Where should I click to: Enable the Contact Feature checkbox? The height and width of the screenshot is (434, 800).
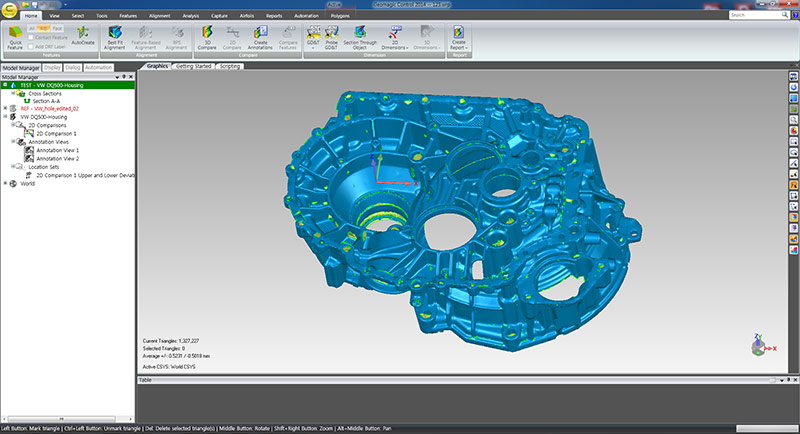[30, 40]
